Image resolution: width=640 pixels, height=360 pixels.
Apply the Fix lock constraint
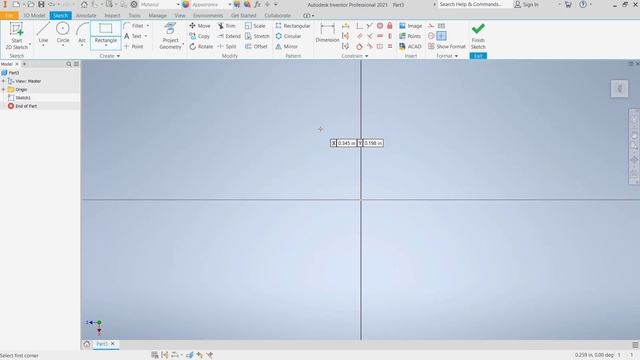pyautogui.click(x=390, y=26)
